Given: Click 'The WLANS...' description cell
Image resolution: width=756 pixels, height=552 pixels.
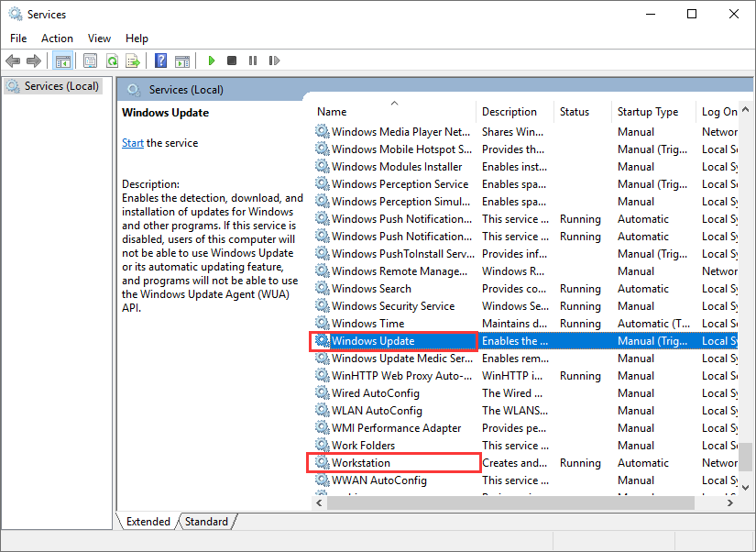Looking at the screenshot, I should point(515,411).
